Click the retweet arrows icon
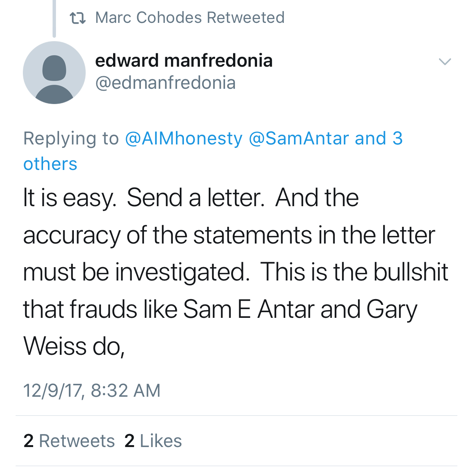The image size is (473, 476). [78, 18]
